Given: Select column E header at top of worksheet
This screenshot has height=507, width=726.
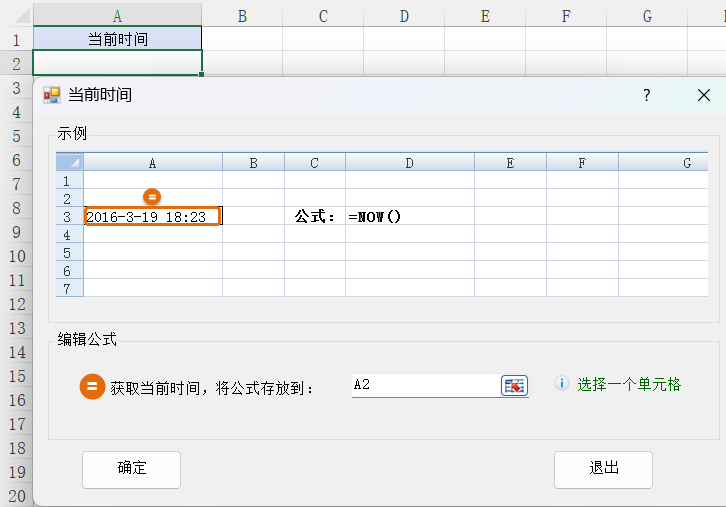Looking at the screenshot, I should pos(485,16).
